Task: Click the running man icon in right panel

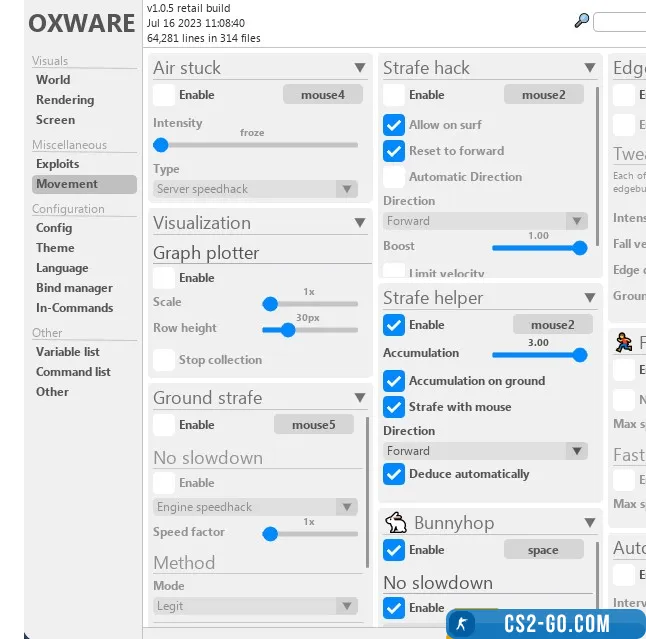Action: pyautogui.click(x=624, y=343)
